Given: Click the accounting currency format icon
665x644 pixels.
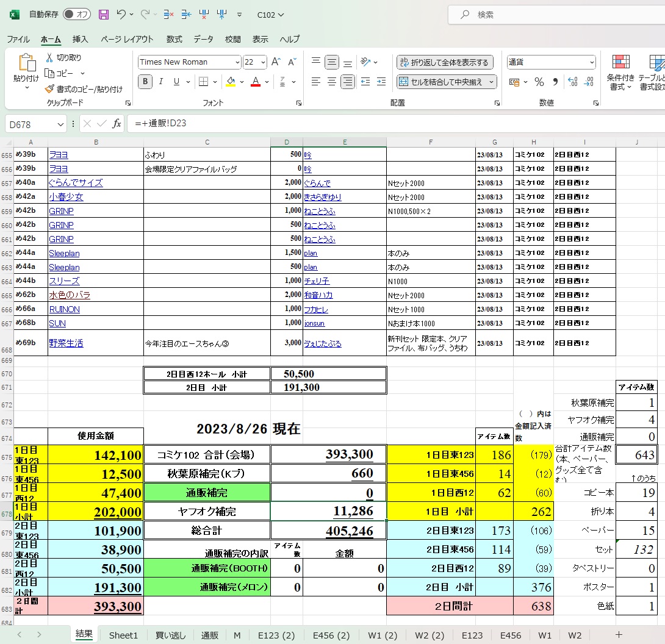Looking at the screenshot, I should (514, 82).
